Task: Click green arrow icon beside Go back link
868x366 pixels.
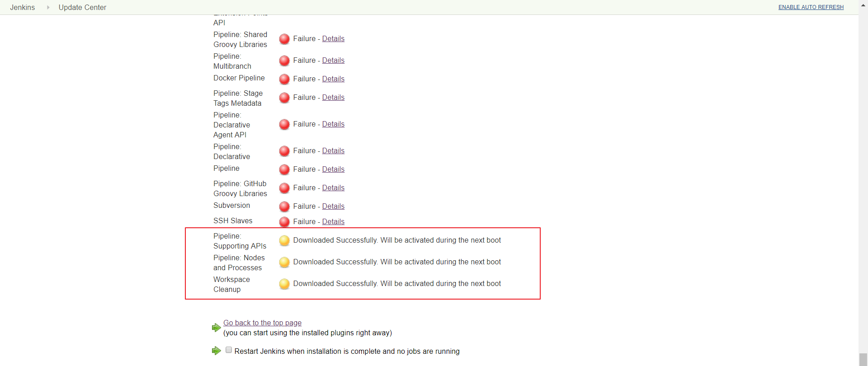Action: click(x=217, y=328)
